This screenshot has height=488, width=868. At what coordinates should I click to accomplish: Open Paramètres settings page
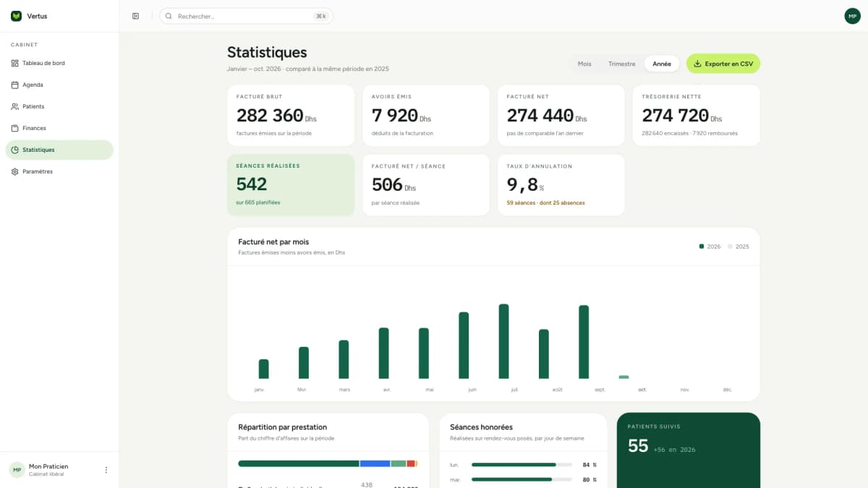pos(59,171)
